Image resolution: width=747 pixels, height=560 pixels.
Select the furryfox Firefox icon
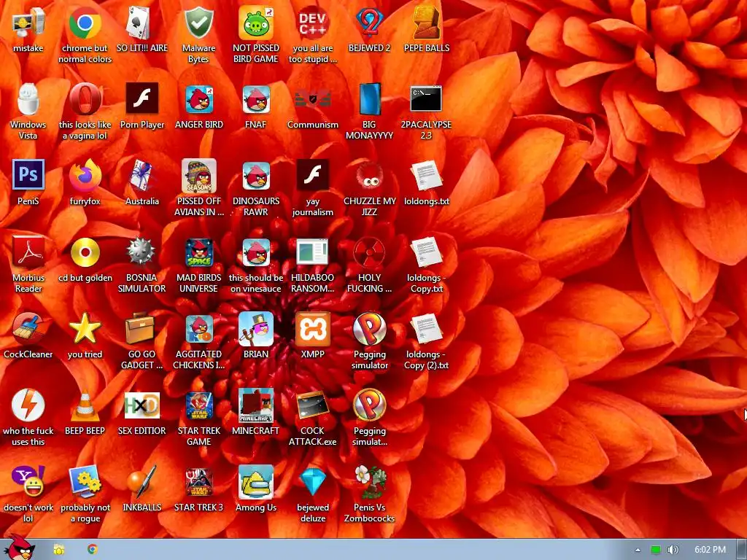(85, 176)
